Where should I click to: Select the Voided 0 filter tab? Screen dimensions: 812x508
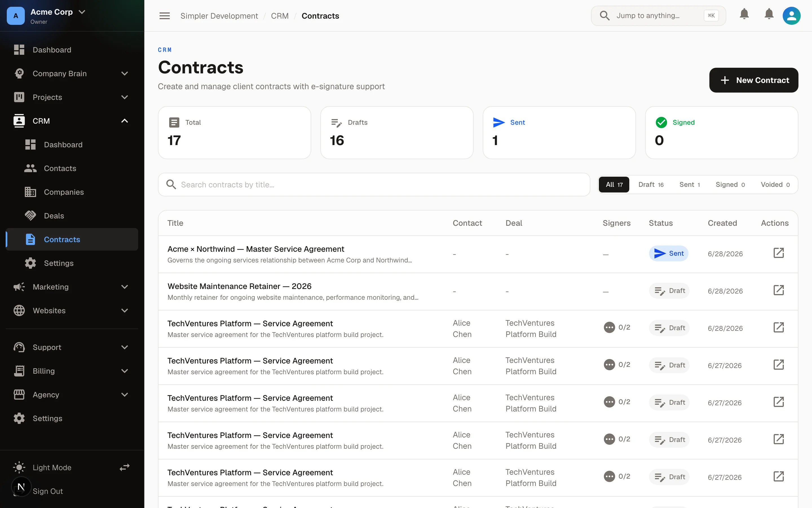click(x=775, y=185)
